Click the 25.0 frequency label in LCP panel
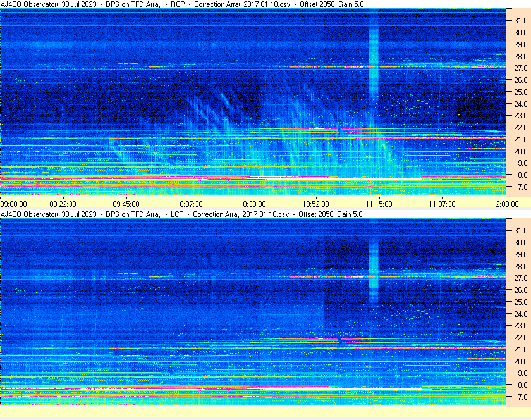 tap(520, 302)
